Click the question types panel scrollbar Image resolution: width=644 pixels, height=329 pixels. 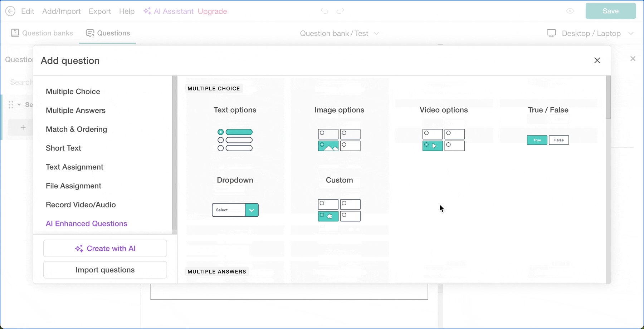pyautogui.click(x=608, y=98)
